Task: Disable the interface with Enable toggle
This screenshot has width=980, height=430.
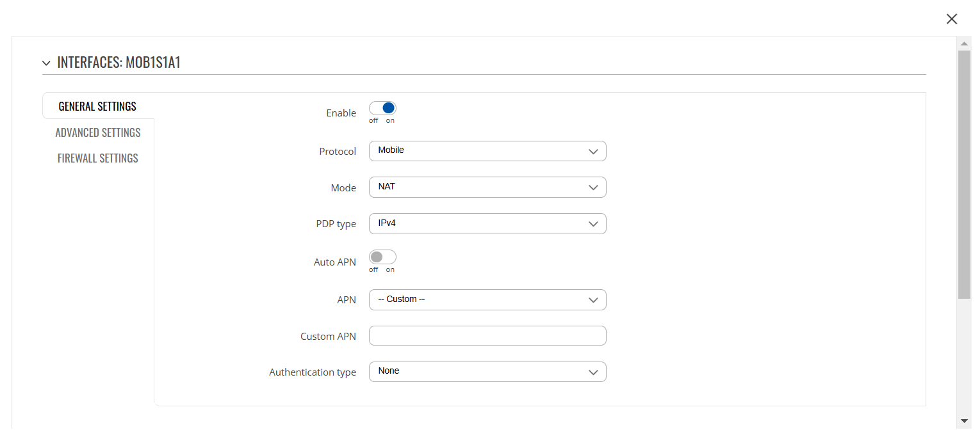Action: point(382,108)
